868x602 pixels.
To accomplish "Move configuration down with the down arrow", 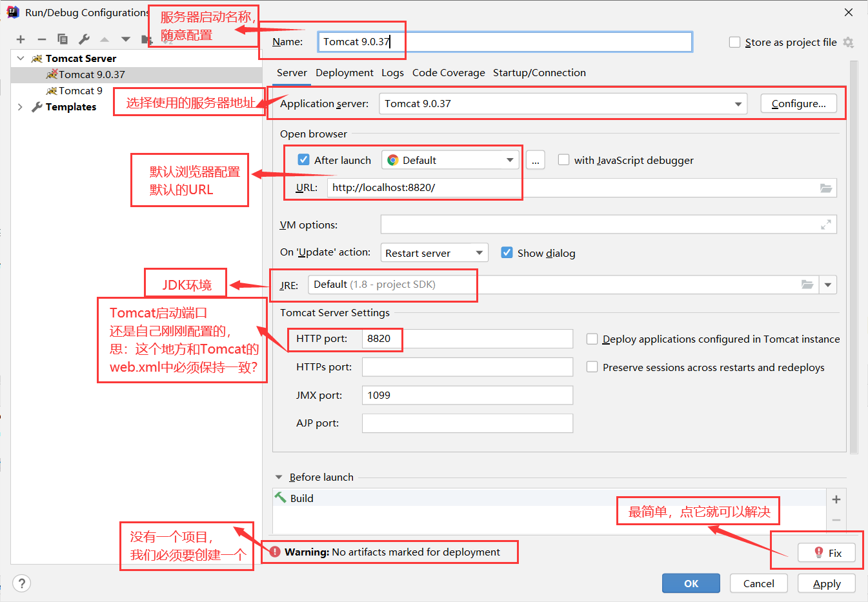I will tap(125, 39).
